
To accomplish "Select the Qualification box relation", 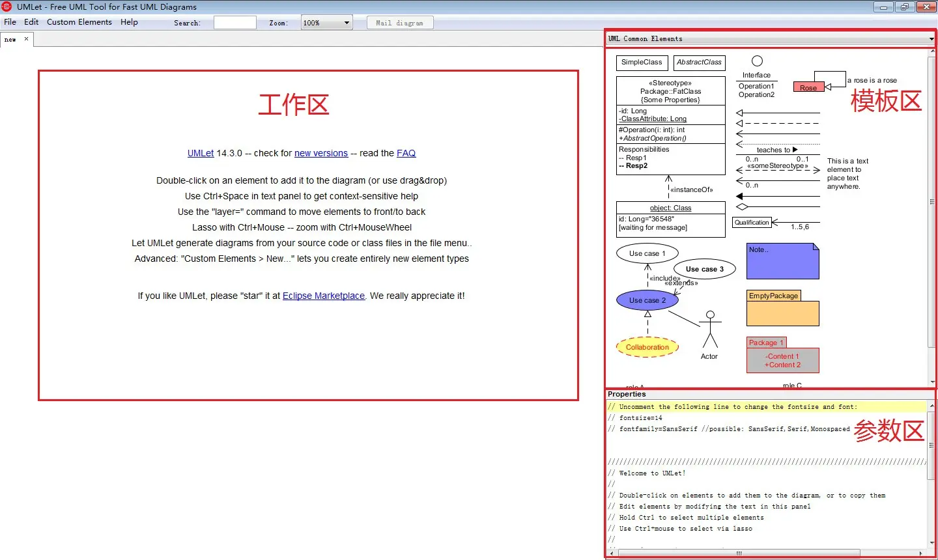I will click(752, 223).
